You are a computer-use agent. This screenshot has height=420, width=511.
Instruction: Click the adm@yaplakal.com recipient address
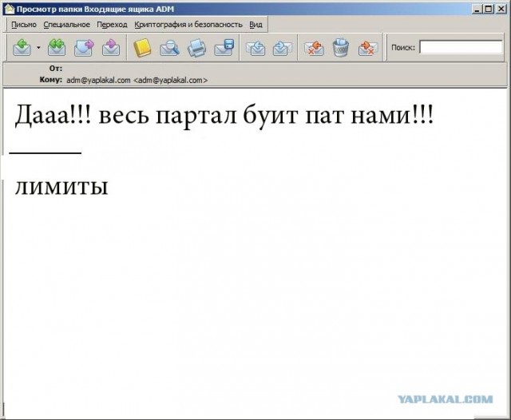point(137,80)
